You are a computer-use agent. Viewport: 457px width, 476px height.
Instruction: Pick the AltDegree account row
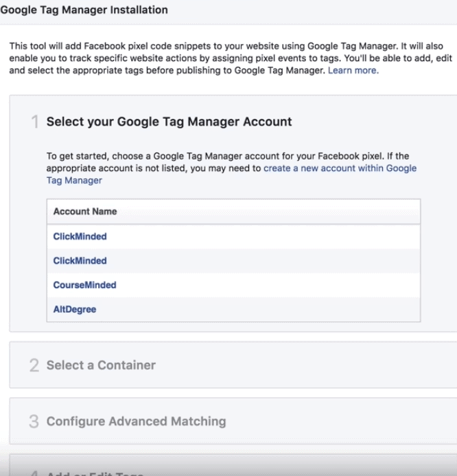point(233,309)
